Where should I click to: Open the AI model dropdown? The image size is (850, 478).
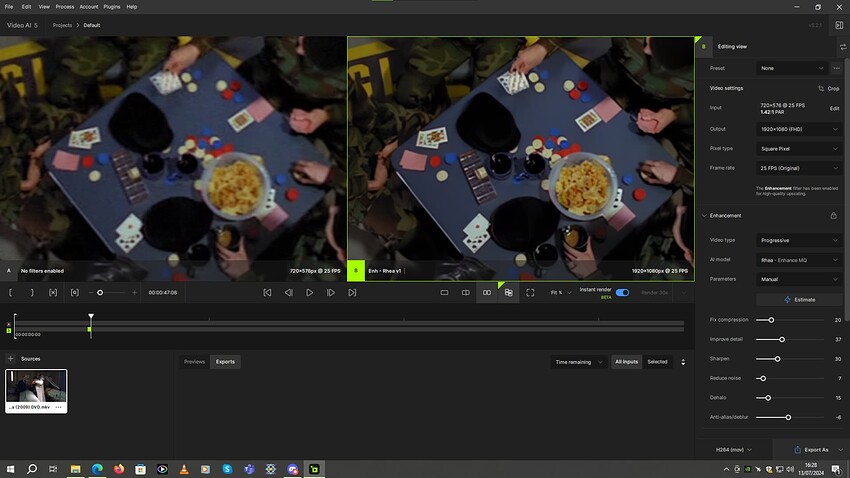coord(799,260)
